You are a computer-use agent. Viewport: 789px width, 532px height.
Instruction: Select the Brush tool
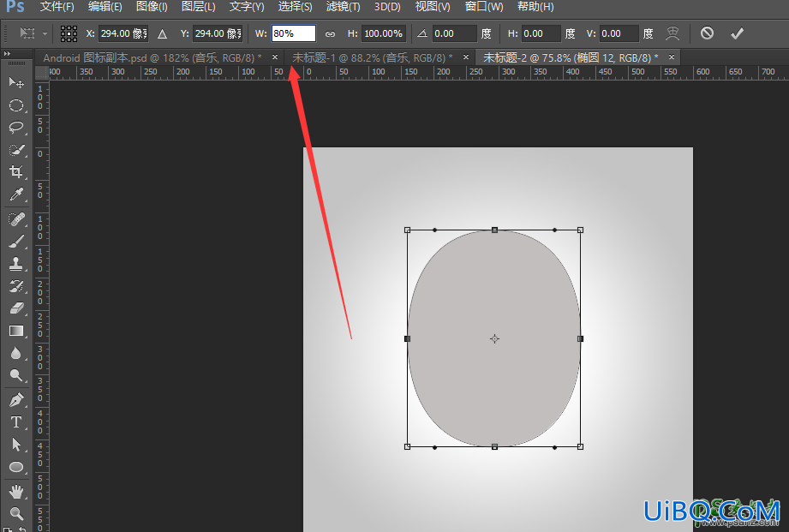(x=16, y=242)
